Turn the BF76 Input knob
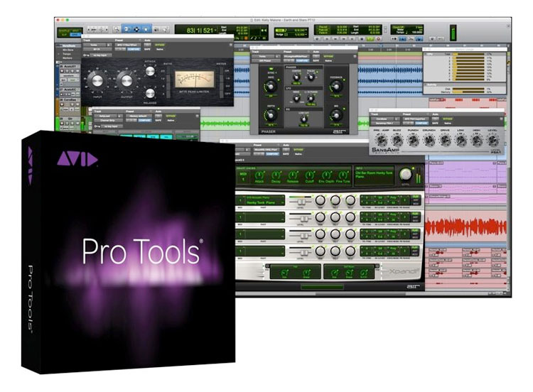The width and height of the screenshot is (533, 392). point(97,81)
